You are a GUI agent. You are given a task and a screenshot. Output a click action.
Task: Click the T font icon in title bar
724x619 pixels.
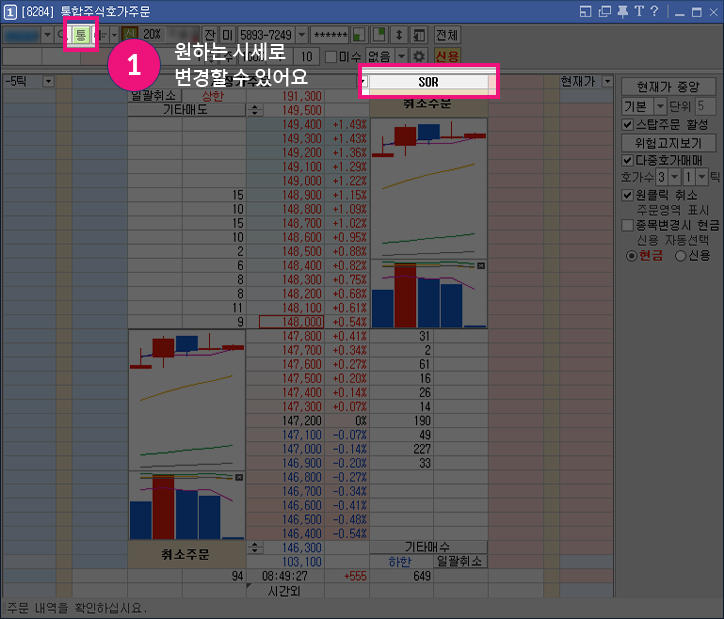click(638, 11)
